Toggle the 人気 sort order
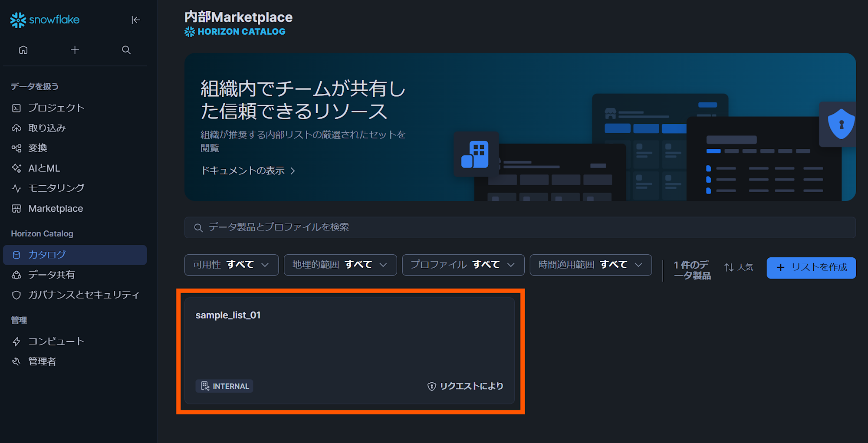 [739, 267]
